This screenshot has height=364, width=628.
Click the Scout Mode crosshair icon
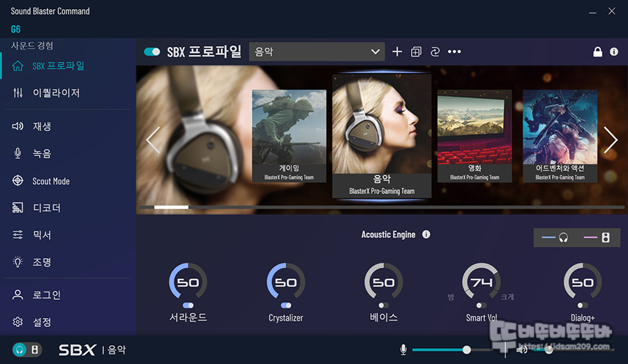pyautogui.click(x=17, y=181)
